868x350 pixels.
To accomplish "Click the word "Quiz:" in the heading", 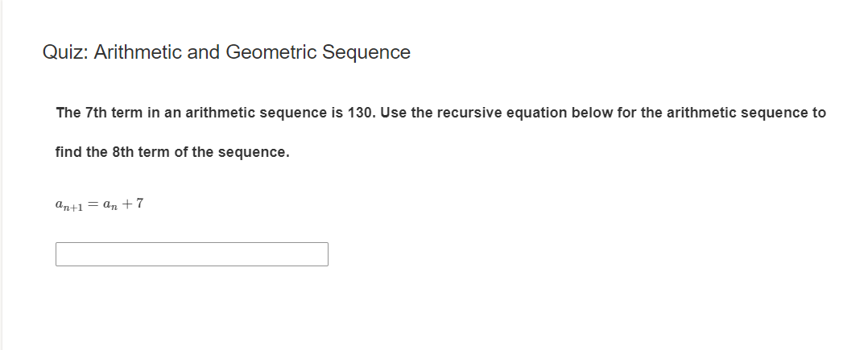I will point(66,53).
